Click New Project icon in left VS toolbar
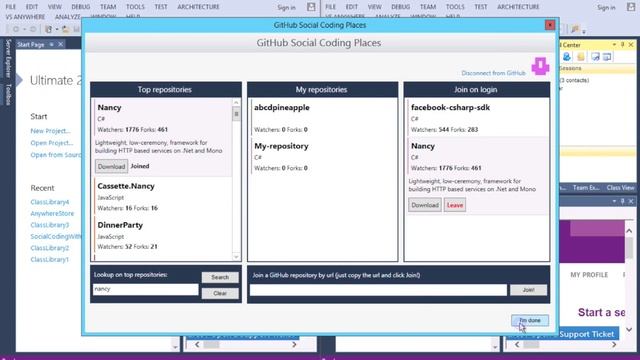The height and width of the screenshot is (360, 640). point(49,29)
